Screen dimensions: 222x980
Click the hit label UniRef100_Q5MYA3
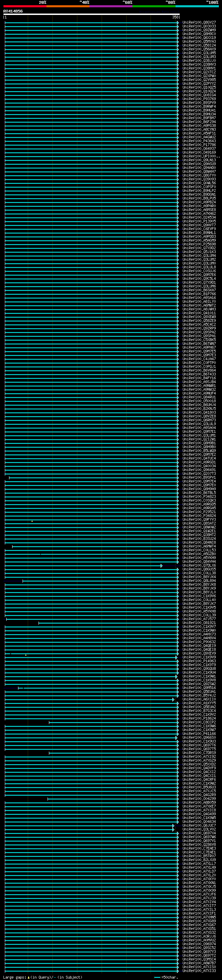tap(199, 41)
